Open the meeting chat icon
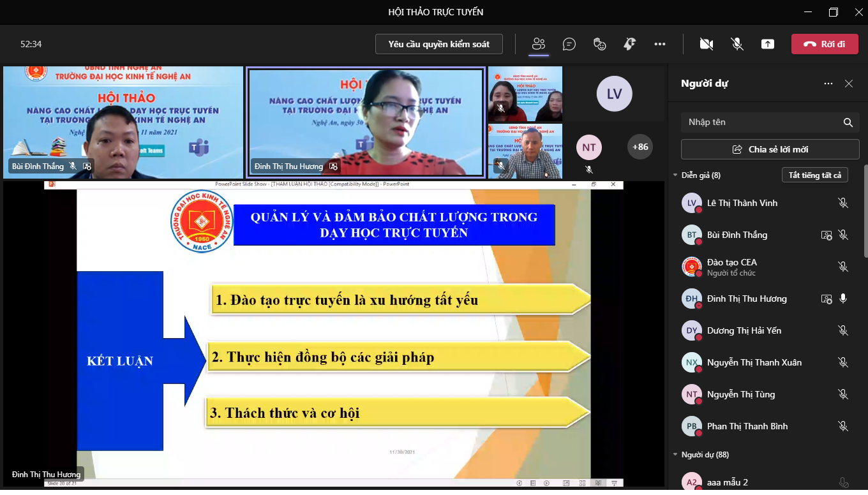This screenshot has height=495, width=868. 569,44
